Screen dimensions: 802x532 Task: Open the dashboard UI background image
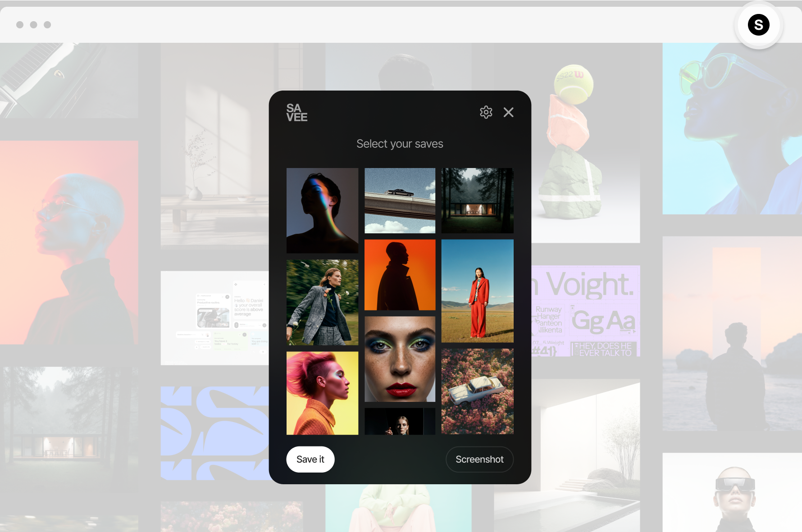click(x=215, y=318)
